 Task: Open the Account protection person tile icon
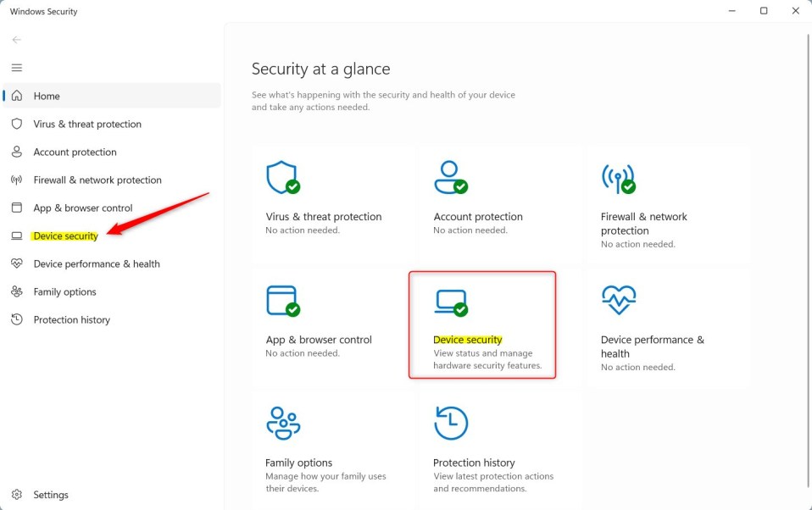(451, 178)
